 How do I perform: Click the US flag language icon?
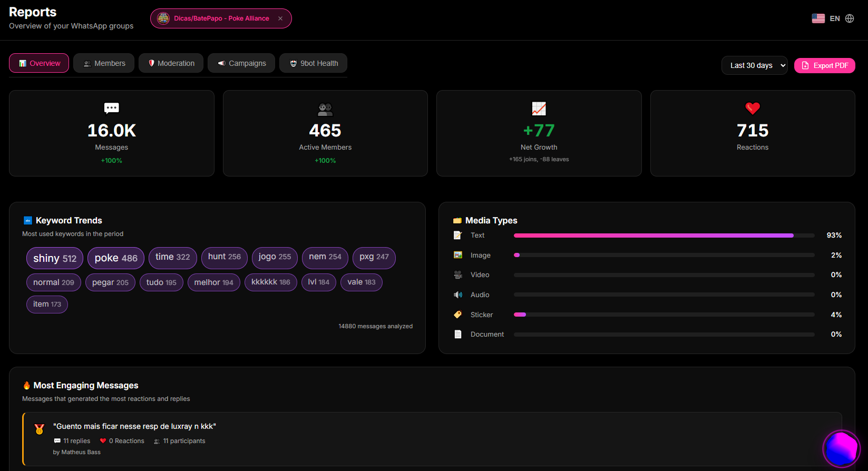coord(818,18)
